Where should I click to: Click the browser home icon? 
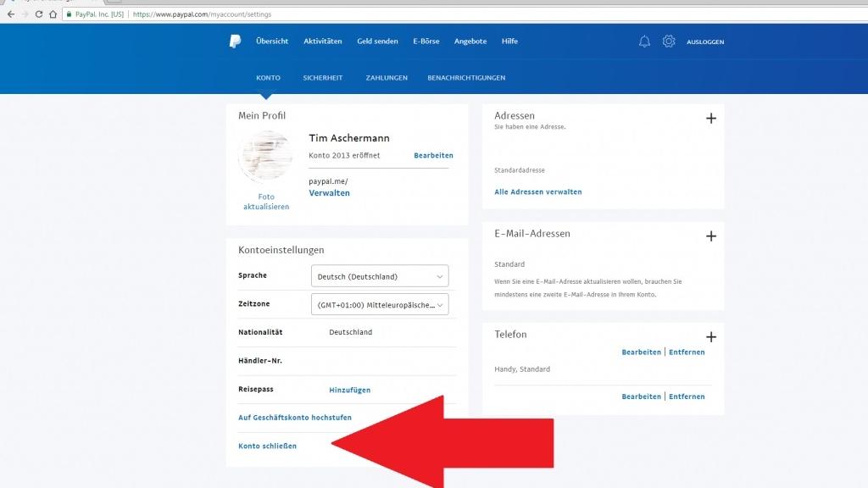coord(53,14)
